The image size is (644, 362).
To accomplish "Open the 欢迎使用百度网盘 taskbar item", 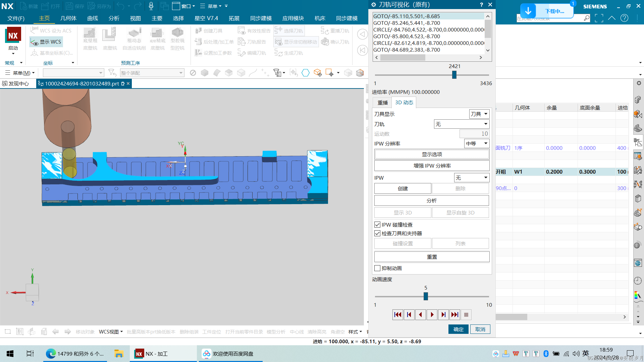I will [x=230, y=354].
